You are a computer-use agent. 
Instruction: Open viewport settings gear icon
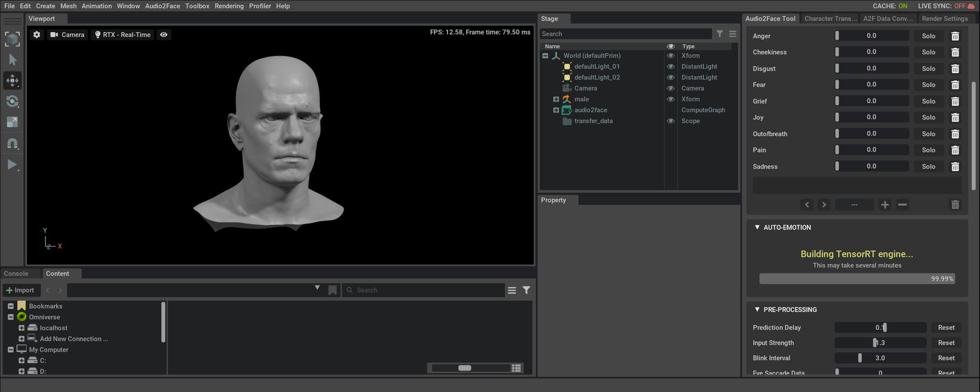pyautogui.click(x=37, y=35)
